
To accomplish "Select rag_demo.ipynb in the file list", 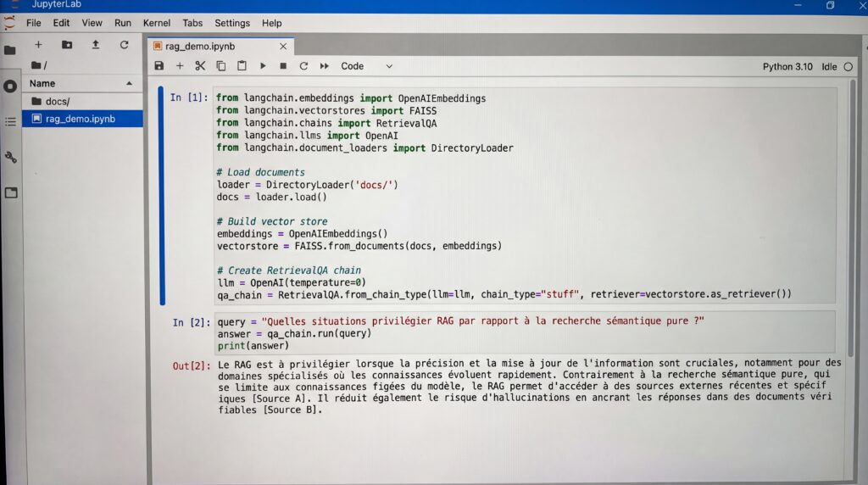I will click(81, 119).
